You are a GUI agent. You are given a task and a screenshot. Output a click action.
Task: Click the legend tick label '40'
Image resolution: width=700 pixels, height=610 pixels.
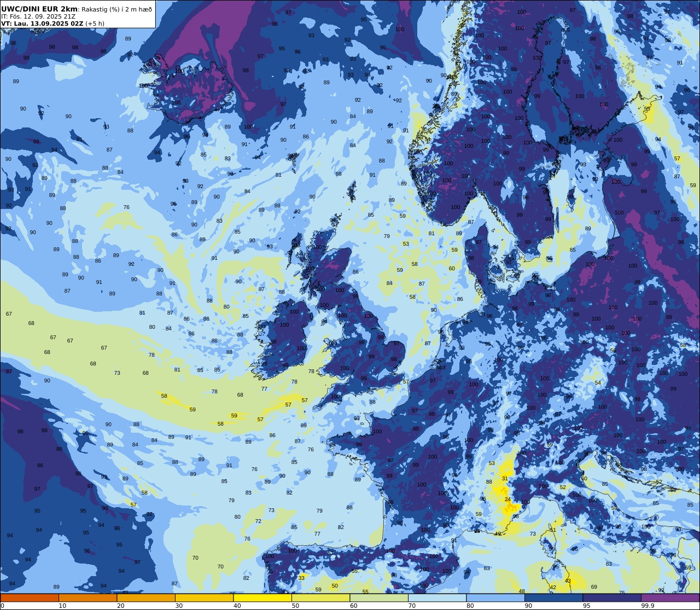click(x=237, y=606)
